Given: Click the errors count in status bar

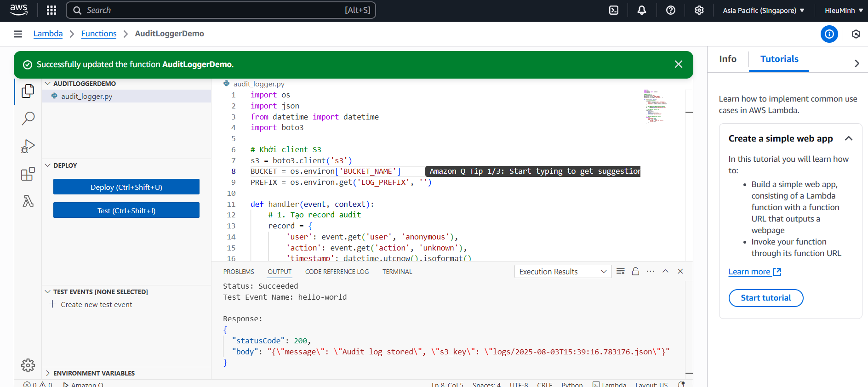Looking at the screenshot, I should click(30, 384).
